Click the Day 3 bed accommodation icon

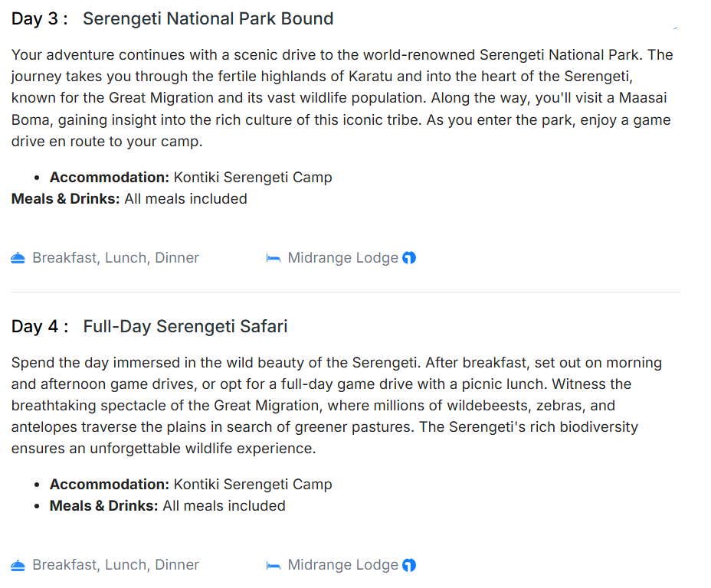point(273,258)
